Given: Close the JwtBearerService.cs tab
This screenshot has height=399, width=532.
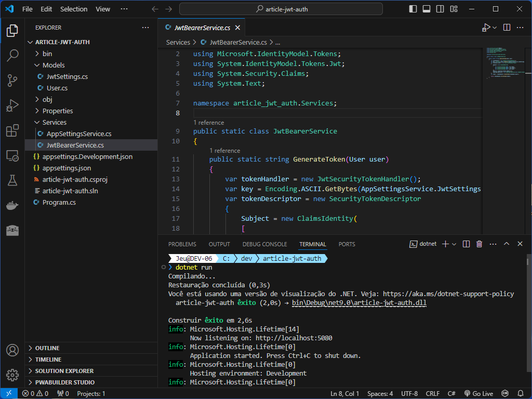Looking at the screenshot, I should 238,28.
